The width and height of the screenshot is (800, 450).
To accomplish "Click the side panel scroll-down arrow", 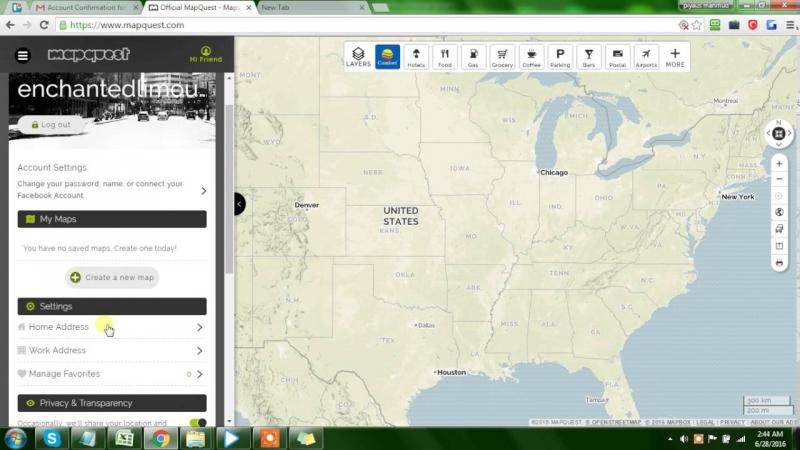I will (229, 421).
